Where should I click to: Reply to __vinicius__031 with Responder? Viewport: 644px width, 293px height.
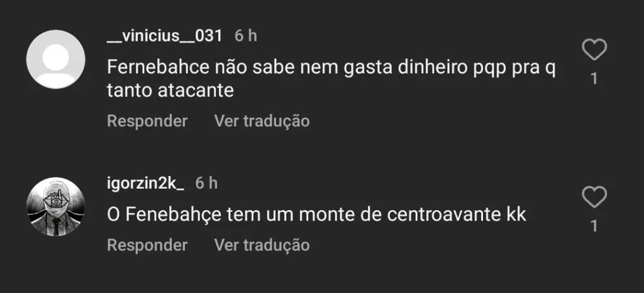pyautogui.click(x=147, y=121)
